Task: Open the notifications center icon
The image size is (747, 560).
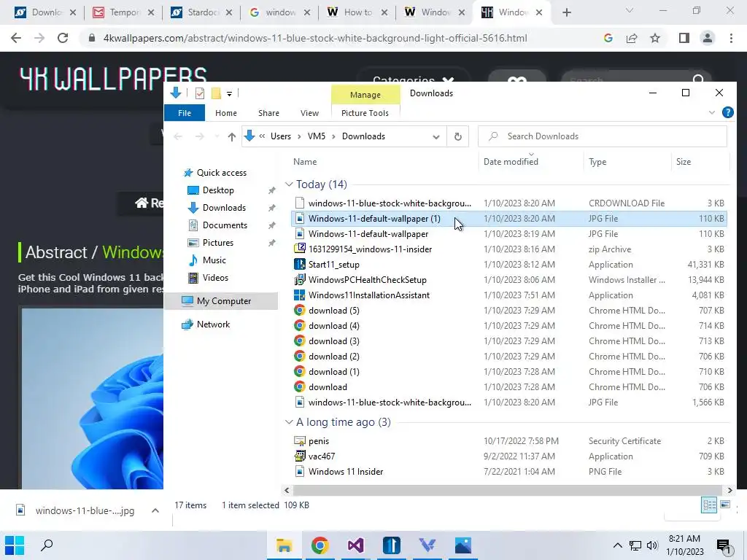Action: pyautogui.click(x=724, y=546)
